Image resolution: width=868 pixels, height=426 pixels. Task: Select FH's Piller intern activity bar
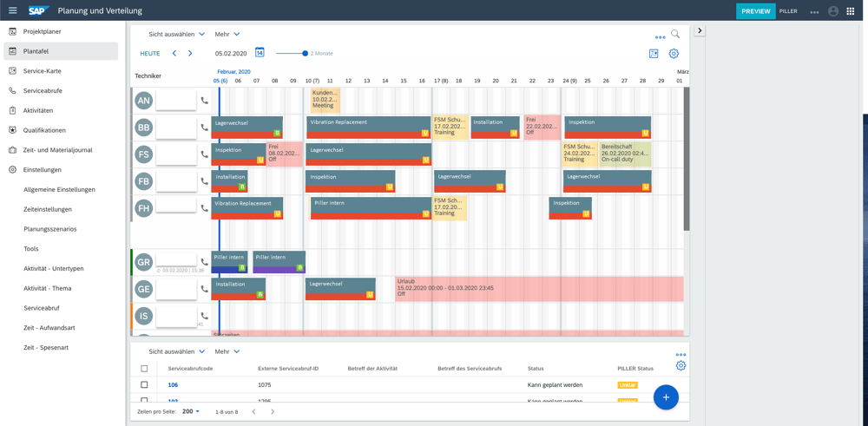[371, 208]
